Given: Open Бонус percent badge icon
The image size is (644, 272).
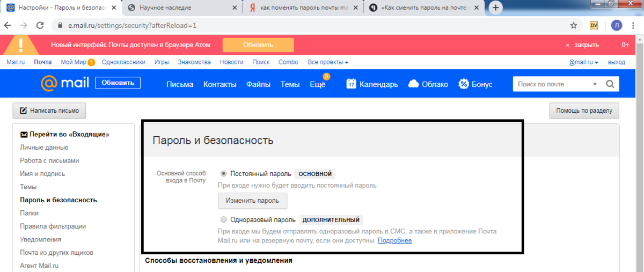Looking at the screenshot, I should pyautogui.click(x=464, y=84).
